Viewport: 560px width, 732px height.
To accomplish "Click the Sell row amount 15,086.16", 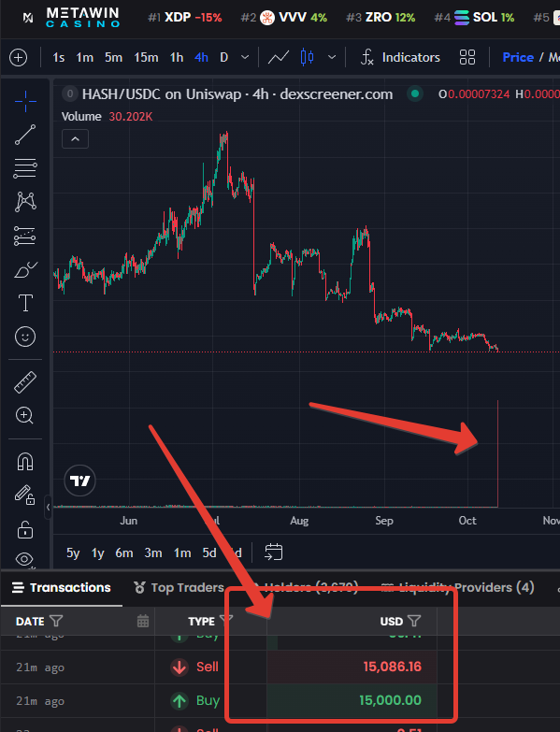I will tap(392, 667).
